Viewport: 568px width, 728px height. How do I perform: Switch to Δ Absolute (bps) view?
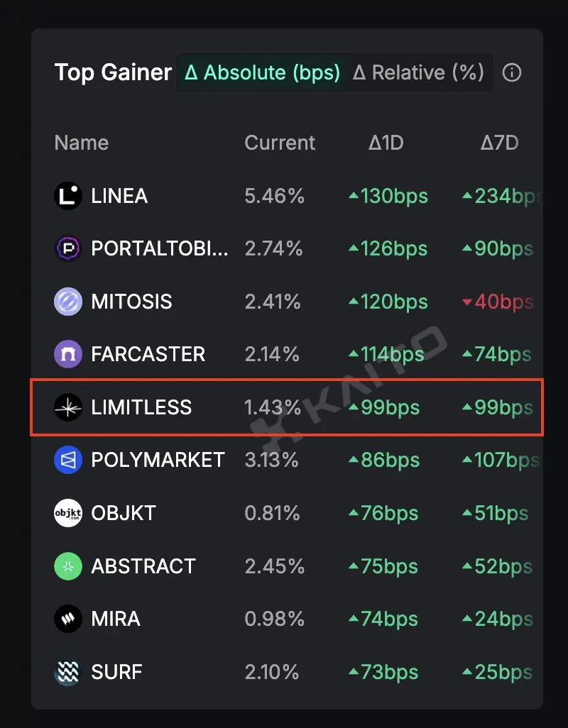click(x=263, y=72)
